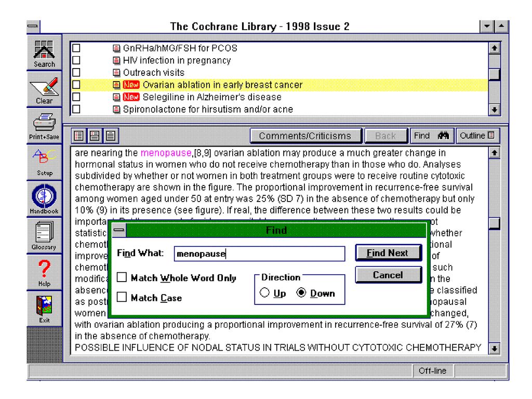The width and height of the screenshot is (532, 399).
Task: Click document icon beside Ovarian ablation row
Action: (x=116, y=85)
